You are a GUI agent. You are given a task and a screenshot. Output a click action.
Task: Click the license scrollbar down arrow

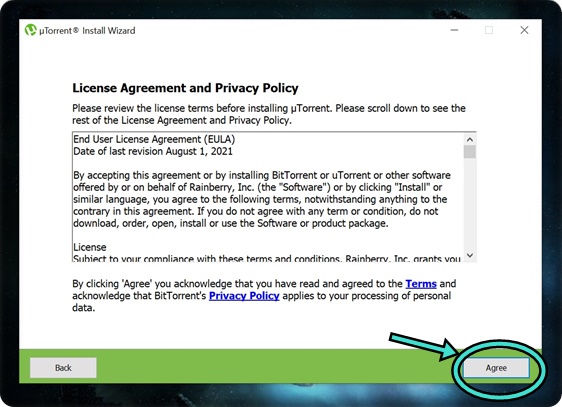tap(470, 255)
